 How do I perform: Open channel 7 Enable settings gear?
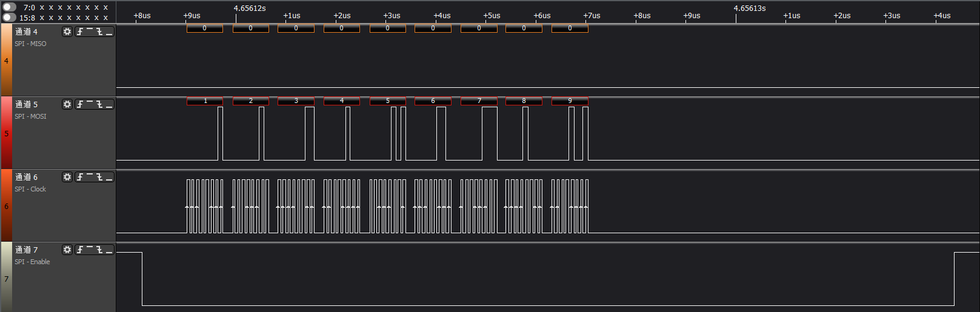click(x=67, y=250)
